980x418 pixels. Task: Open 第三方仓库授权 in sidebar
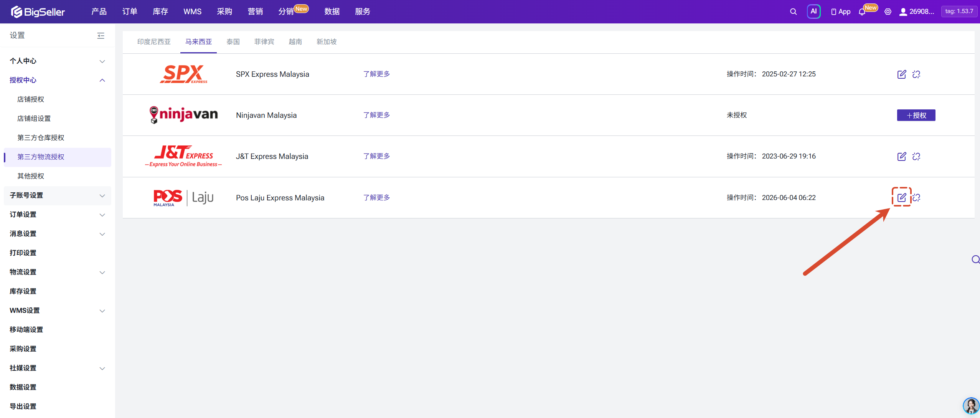41,138
